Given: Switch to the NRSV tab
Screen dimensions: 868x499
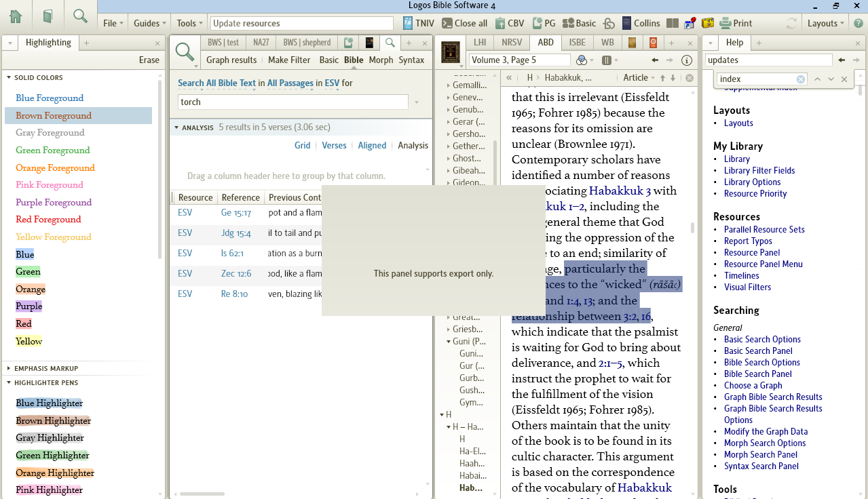Looking at the screenshot, I should [x=512, y=42].
